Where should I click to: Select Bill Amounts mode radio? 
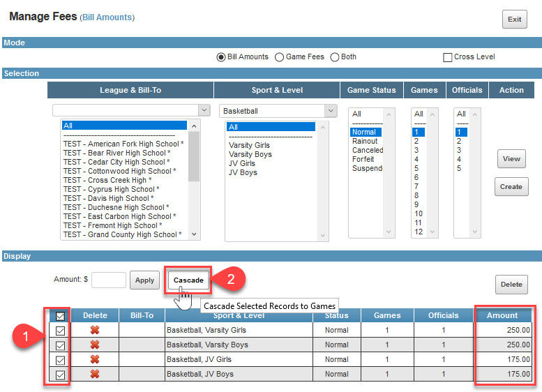click(221, 57)
